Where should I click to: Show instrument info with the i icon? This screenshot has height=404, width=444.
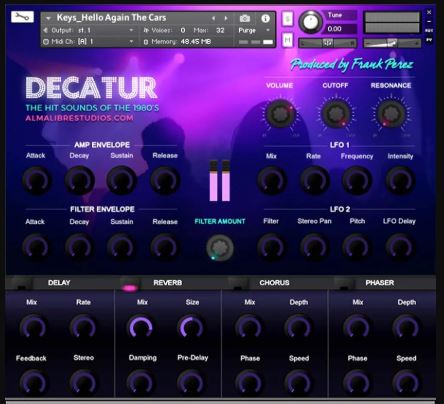pyautogui.click(x=265, y=19)
